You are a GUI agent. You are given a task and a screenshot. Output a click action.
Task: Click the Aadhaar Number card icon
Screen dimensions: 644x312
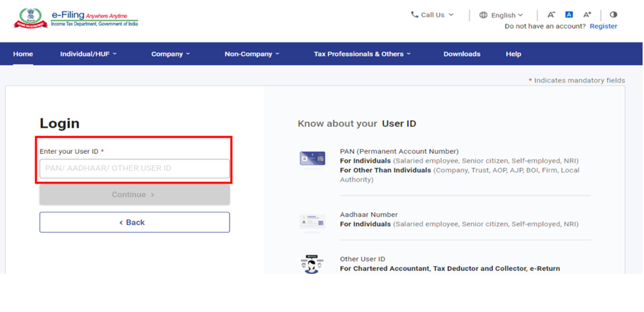[x=312, y=222]
